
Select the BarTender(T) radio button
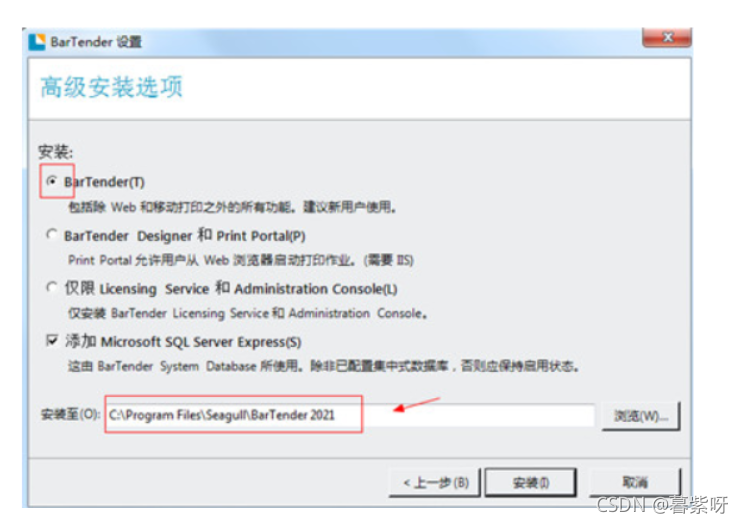point(52,181)
